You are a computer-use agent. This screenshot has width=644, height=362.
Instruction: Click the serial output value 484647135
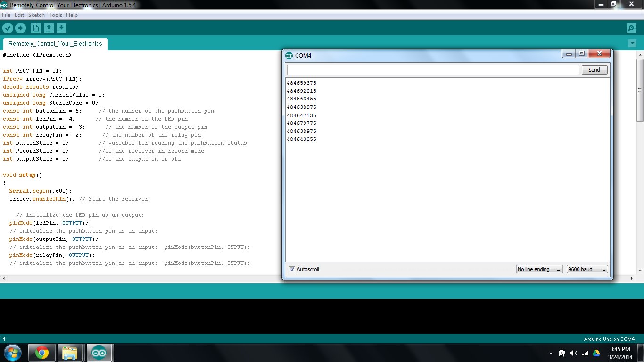pyautogui.click(x=301, y=115)
